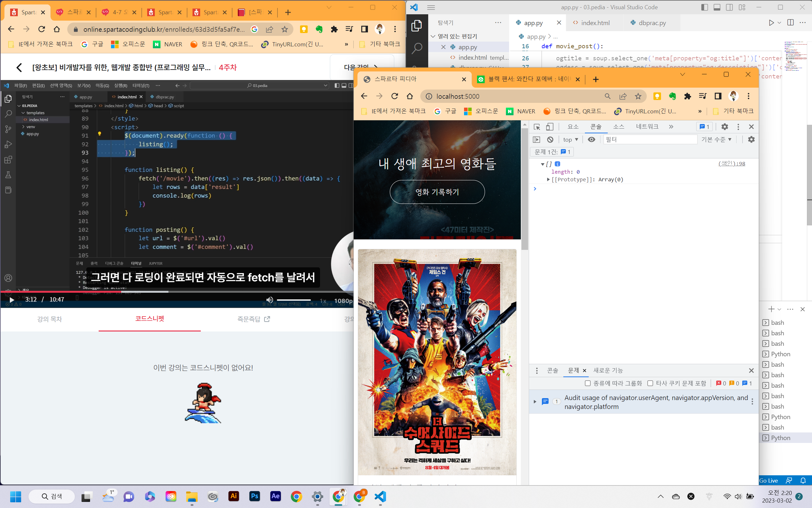Go to home in localhost browser window
Viewport: 812px width, 508px height.
[410, 97]
